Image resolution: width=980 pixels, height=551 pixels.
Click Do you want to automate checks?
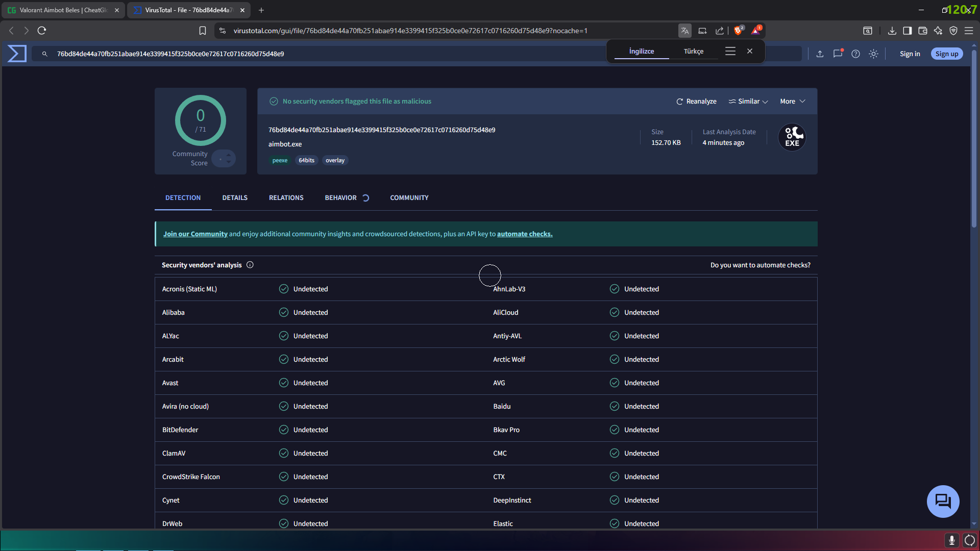[760, 265]
